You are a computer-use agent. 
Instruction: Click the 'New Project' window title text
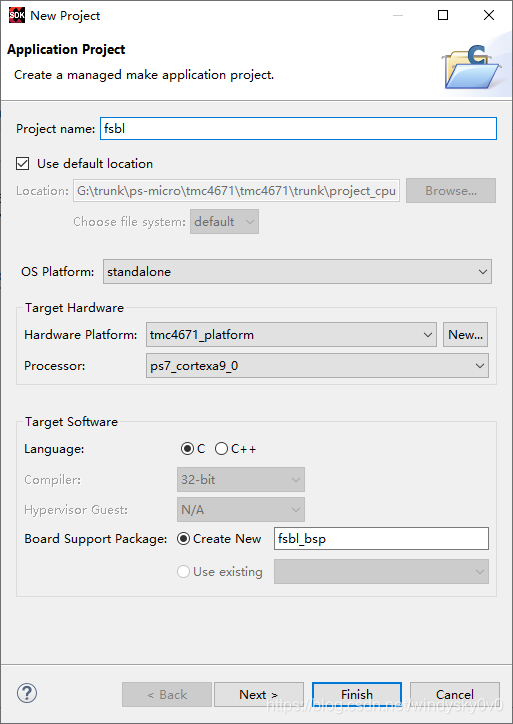tap(65, 16)
